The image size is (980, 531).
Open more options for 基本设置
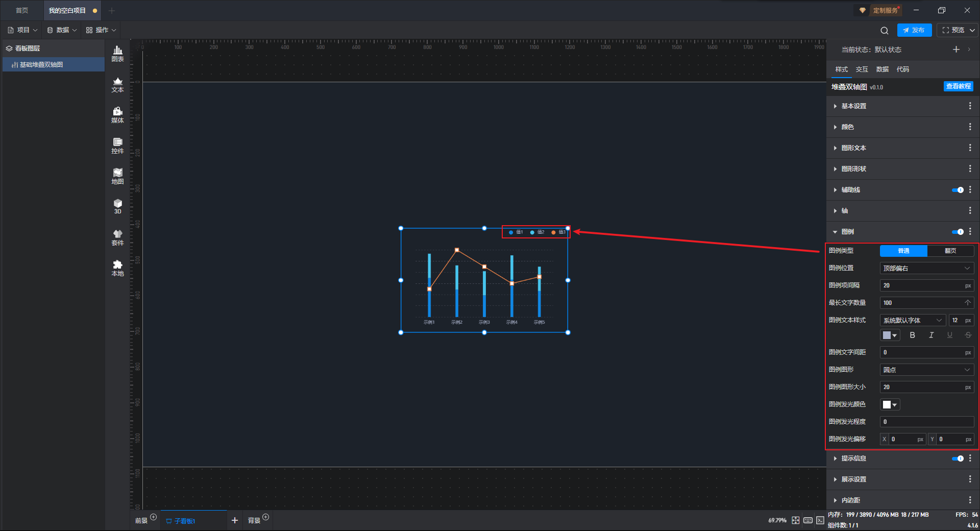(x=970, y=106)
